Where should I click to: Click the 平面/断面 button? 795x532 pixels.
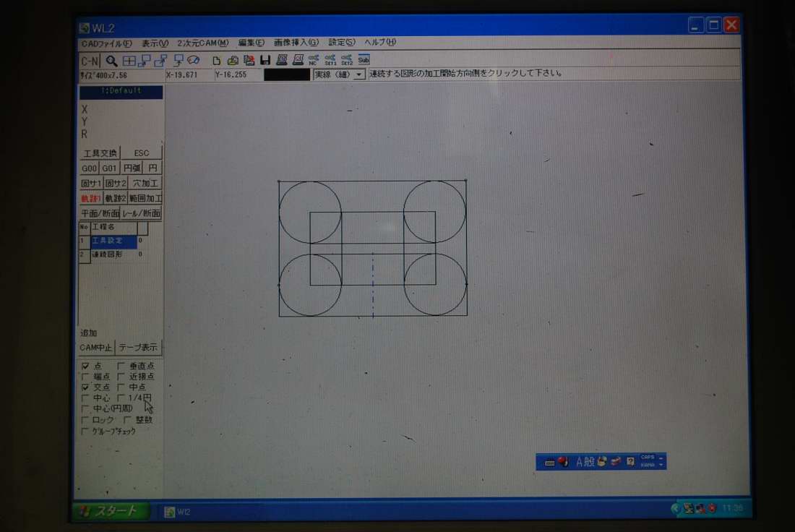click(x=100, y=213)
